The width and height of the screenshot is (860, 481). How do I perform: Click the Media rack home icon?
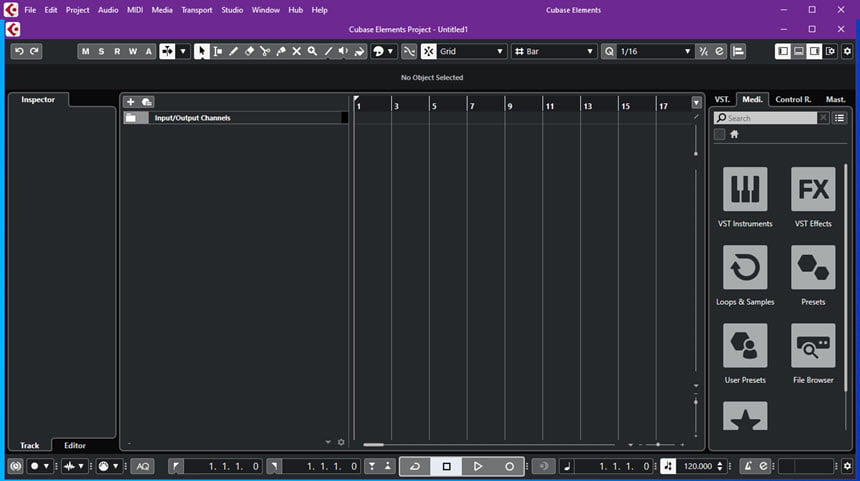click(x=734, y=134)
